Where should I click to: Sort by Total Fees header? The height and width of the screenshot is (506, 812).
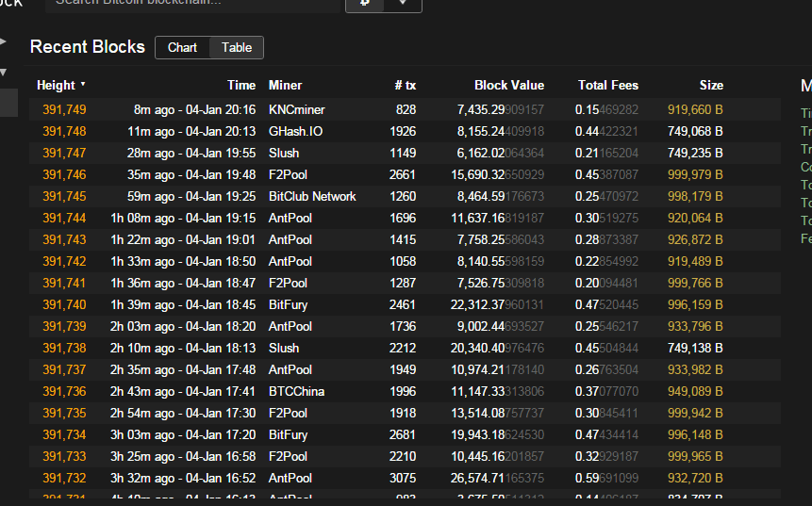[608, 85]
